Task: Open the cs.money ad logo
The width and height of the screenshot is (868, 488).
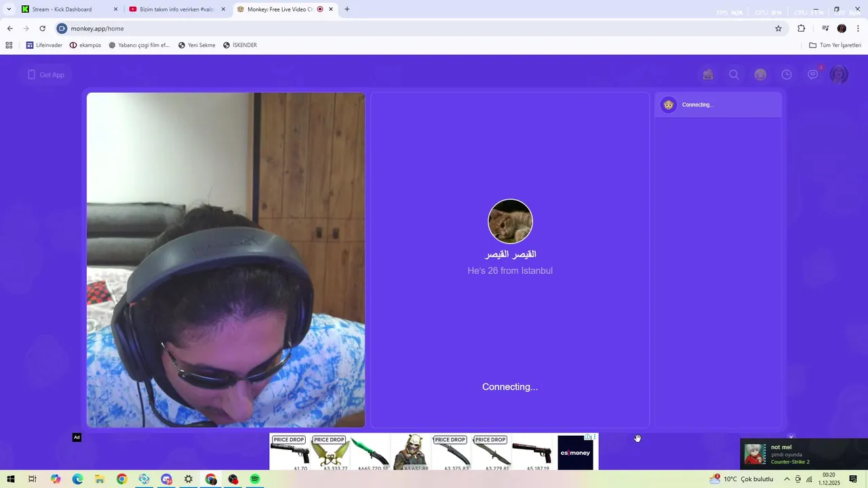Action: tap(575, 453)
